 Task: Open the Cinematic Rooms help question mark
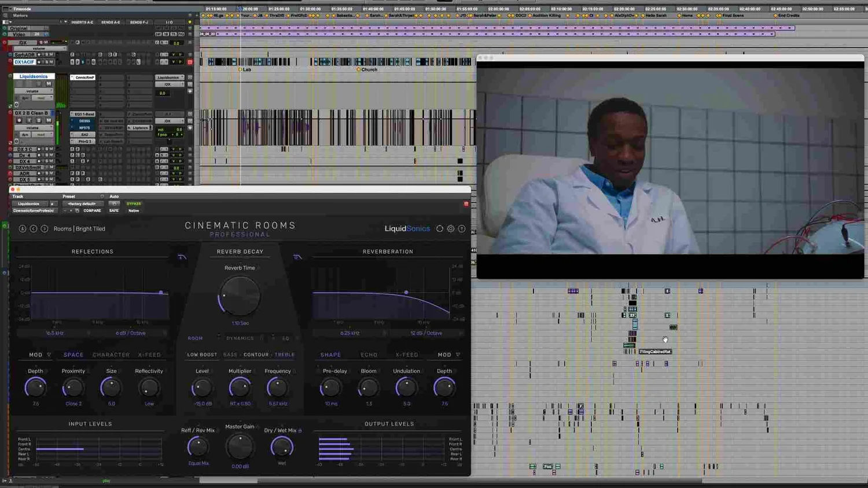point(462,228)
